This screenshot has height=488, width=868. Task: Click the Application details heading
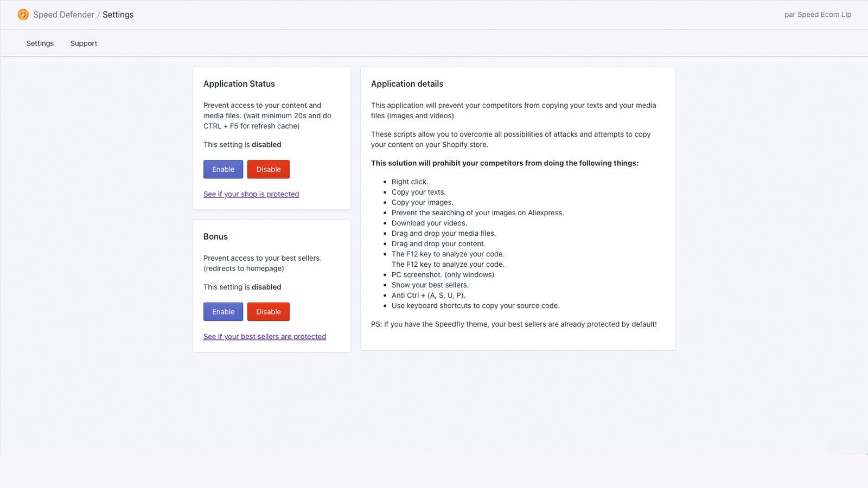point(407,84)
